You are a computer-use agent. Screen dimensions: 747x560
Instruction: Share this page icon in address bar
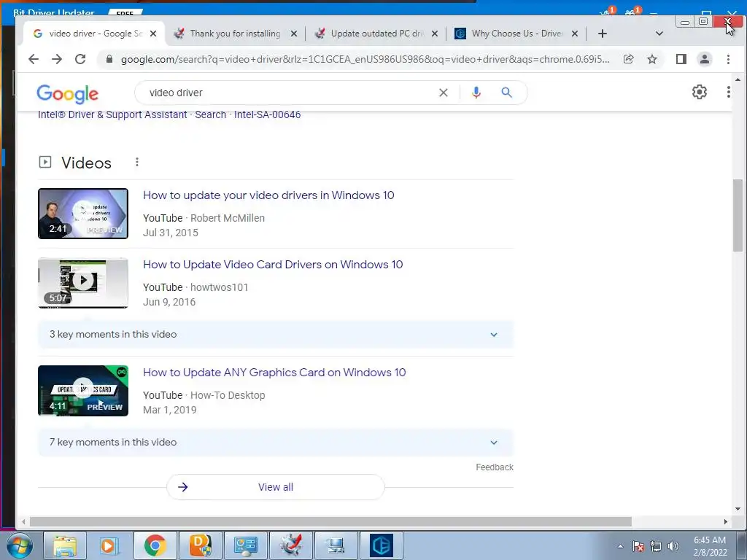(628, 59)
